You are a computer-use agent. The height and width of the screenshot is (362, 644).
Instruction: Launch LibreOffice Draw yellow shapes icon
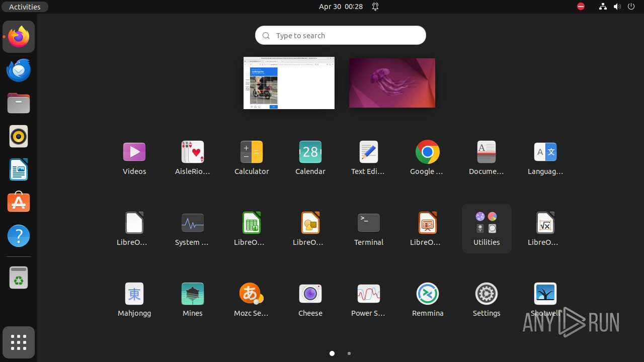(310, 229)
